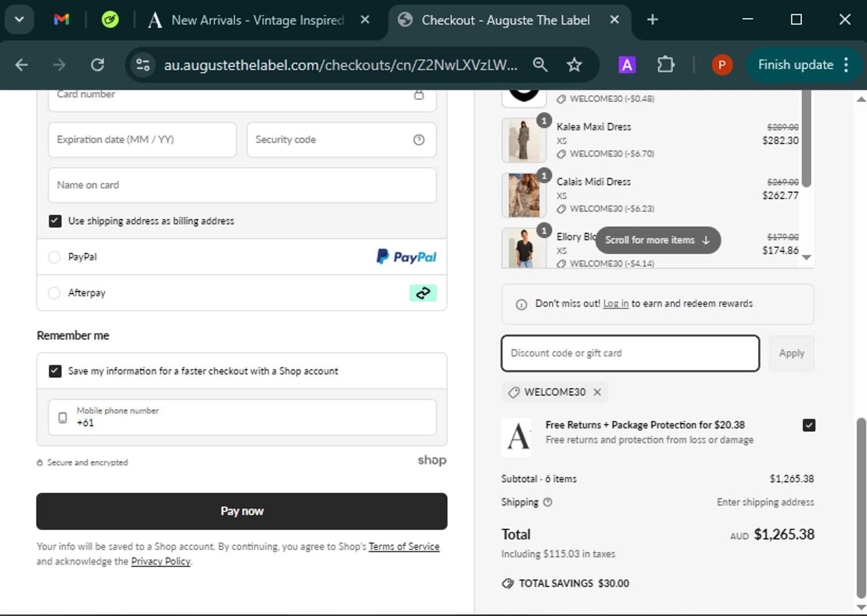Click page scrollbar down arrow
This screenshot has width=867, height=616.
[x=861, y=607]
